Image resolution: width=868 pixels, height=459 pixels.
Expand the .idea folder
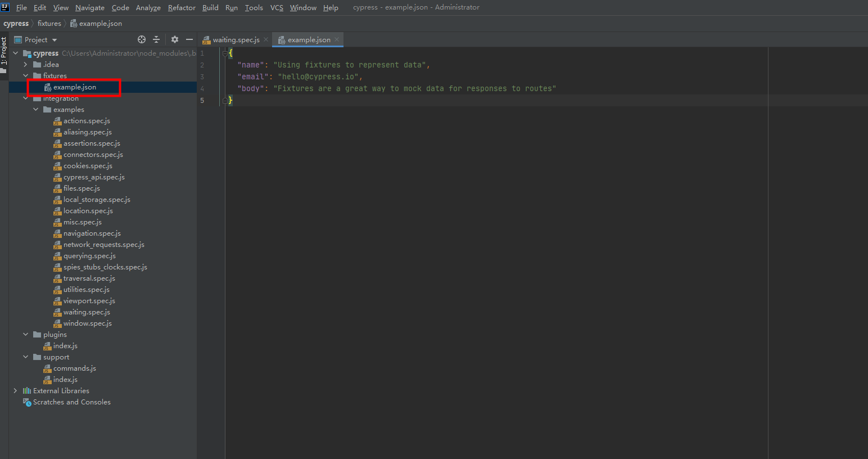pos(25,65)
